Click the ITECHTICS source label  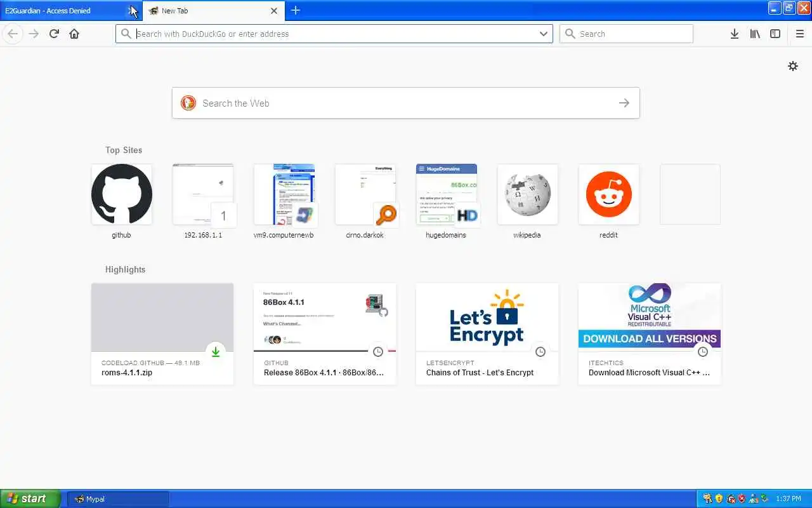[606, 363]
